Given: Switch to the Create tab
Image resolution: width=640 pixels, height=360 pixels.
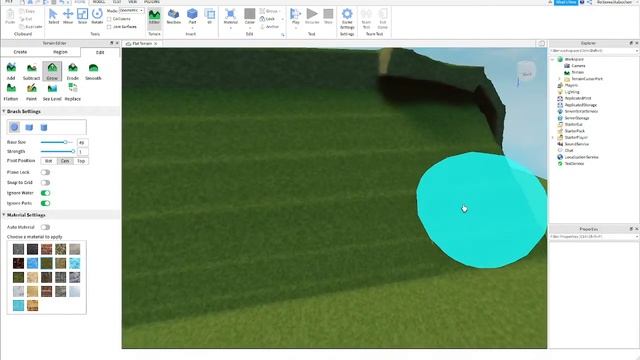Looking at the screenshot, I should pos(20,52).
